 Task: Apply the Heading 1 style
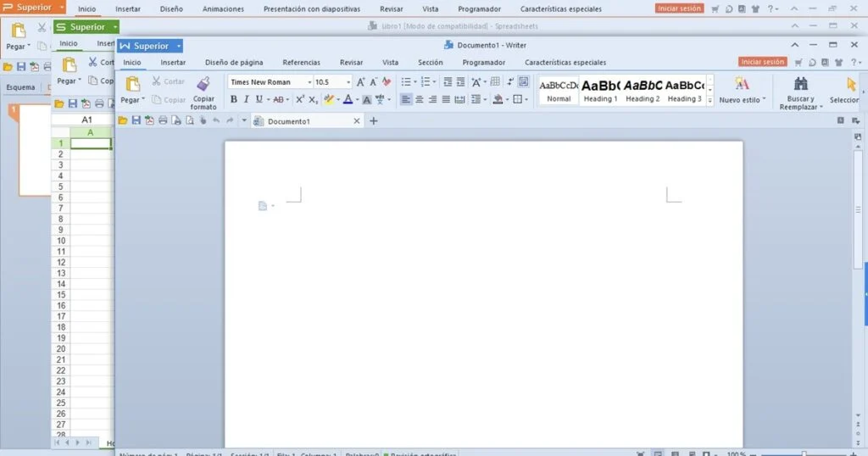coord(600,91)
